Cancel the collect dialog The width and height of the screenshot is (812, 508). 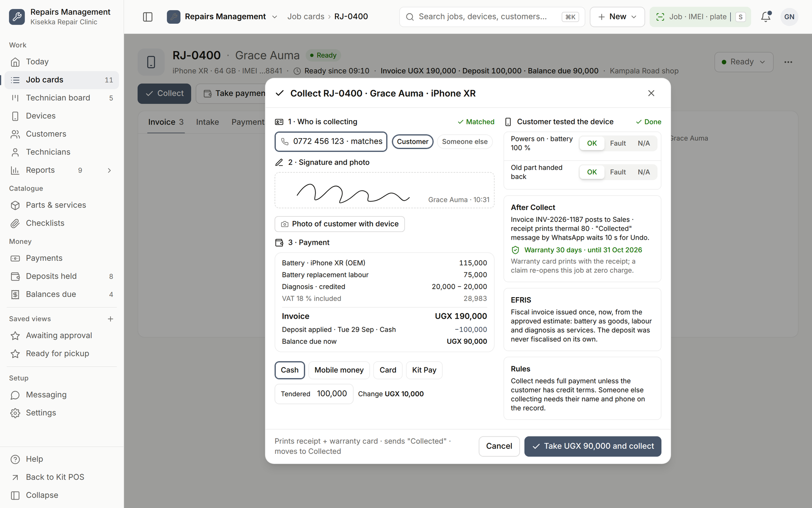pyautogui.click(x=499, y=446)
